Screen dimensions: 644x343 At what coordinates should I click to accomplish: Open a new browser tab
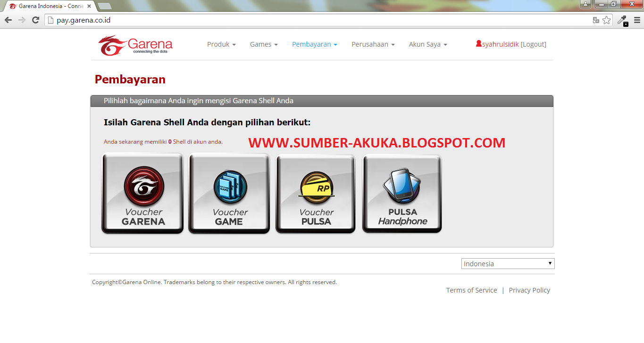pyautogui.click(x=105, y=6)
